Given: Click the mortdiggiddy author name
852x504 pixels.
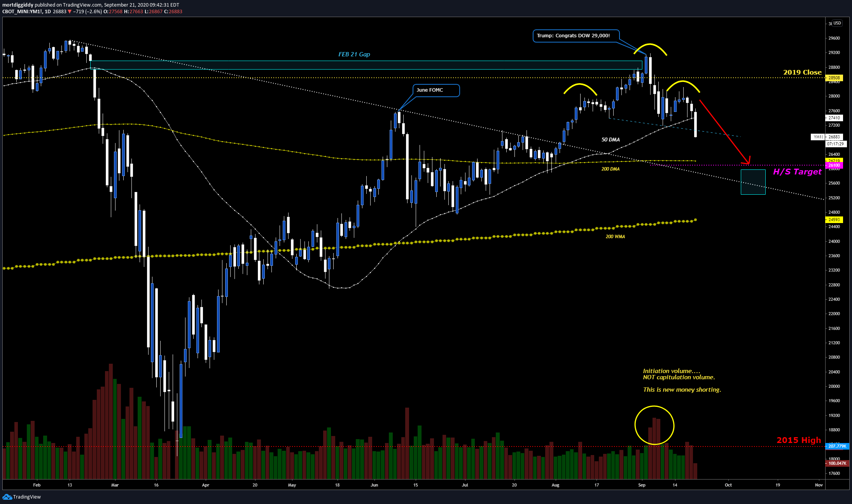Looking at the screenshot, I should coord(18,5).
